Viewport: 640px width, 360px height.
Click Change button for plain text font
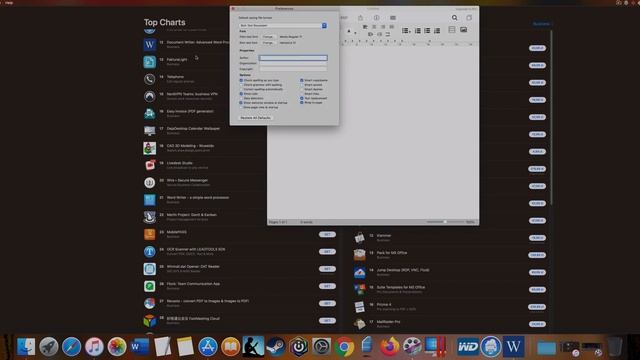268,37
